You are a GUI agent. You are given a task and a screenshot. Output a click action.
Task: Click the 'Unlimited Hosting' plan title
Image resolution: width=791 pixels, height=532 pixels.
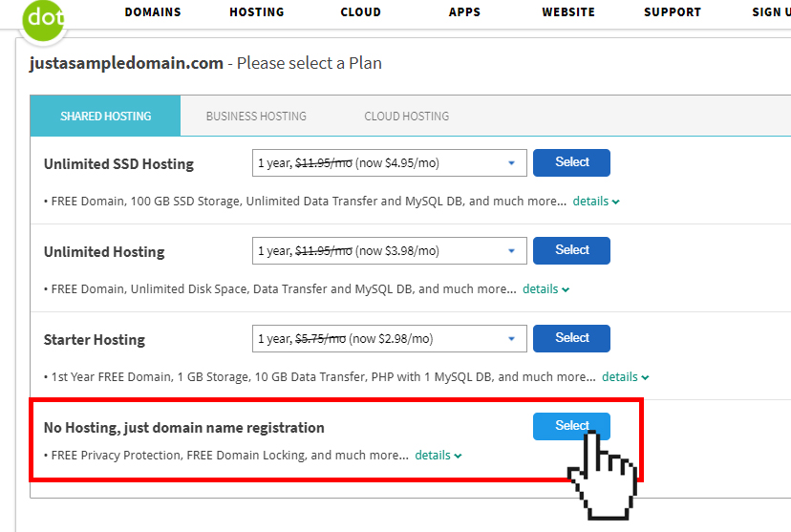point(104,251)
